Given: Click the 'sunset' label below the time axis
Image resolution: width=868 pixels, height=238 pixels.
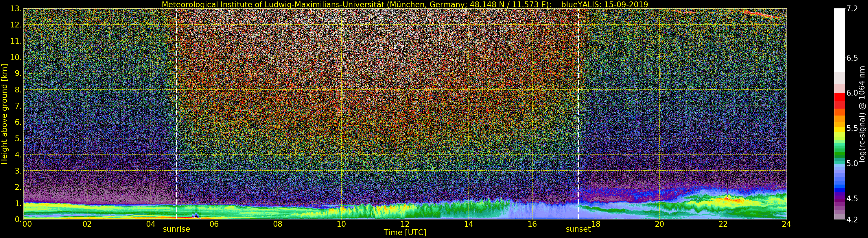Looking at the screenshot, I should point(578,229).
